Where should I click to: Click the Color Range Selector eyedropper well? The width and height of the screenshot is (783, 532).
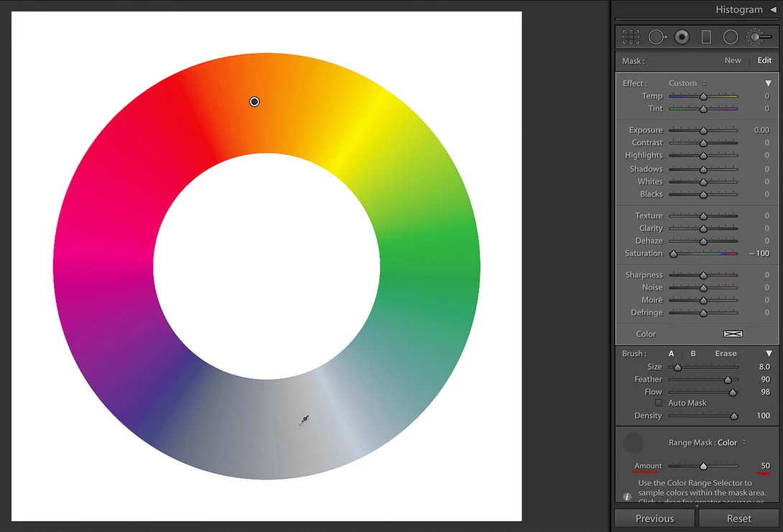(633, 443)
